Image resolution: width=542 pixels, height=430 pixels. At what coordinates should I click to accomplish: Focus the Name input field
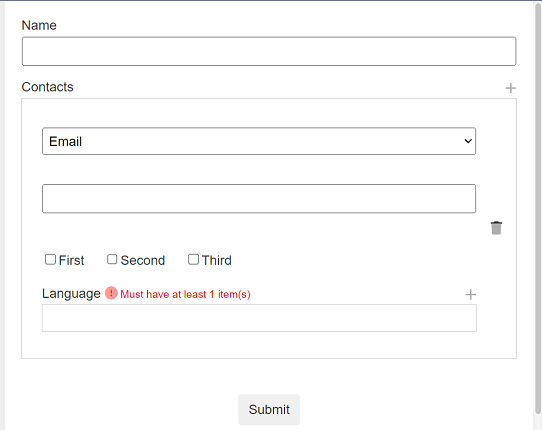269,51
